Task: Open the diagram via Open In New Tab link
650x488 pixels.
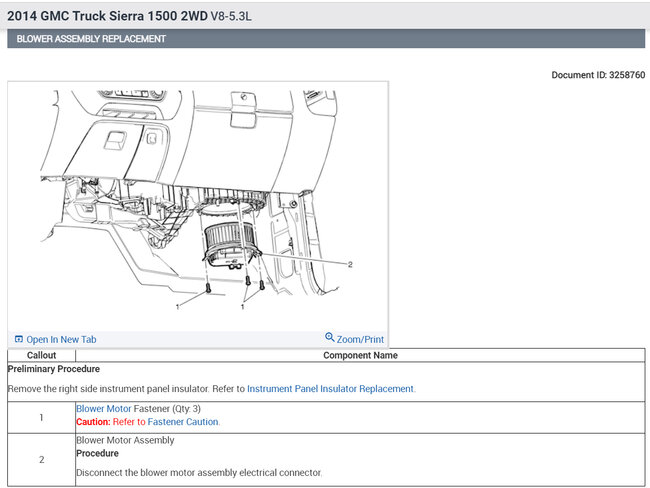Action: click(61, 340)
